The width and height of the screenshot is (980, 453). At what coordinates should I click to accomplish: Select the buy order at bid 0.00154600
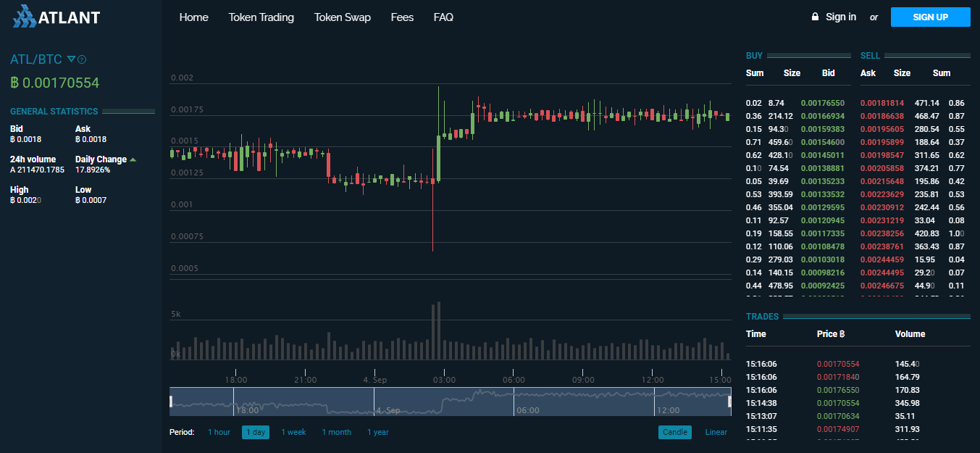pyautogui.click(x=797, y=142)
